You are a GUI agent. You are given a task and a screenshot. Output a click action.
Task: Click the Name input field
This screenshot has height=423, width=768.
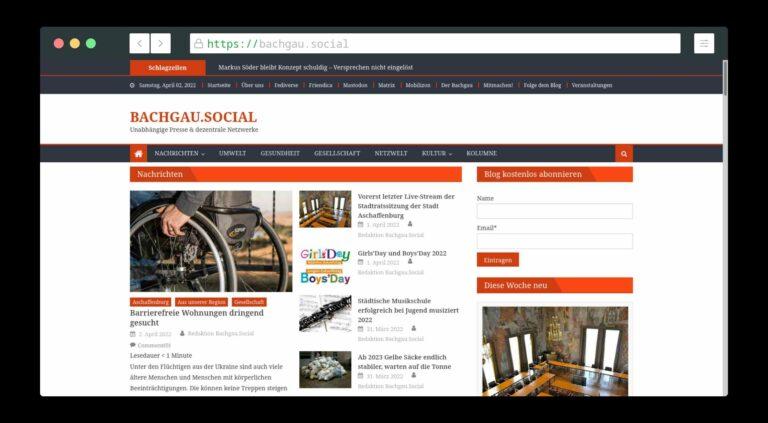point(554,211)
